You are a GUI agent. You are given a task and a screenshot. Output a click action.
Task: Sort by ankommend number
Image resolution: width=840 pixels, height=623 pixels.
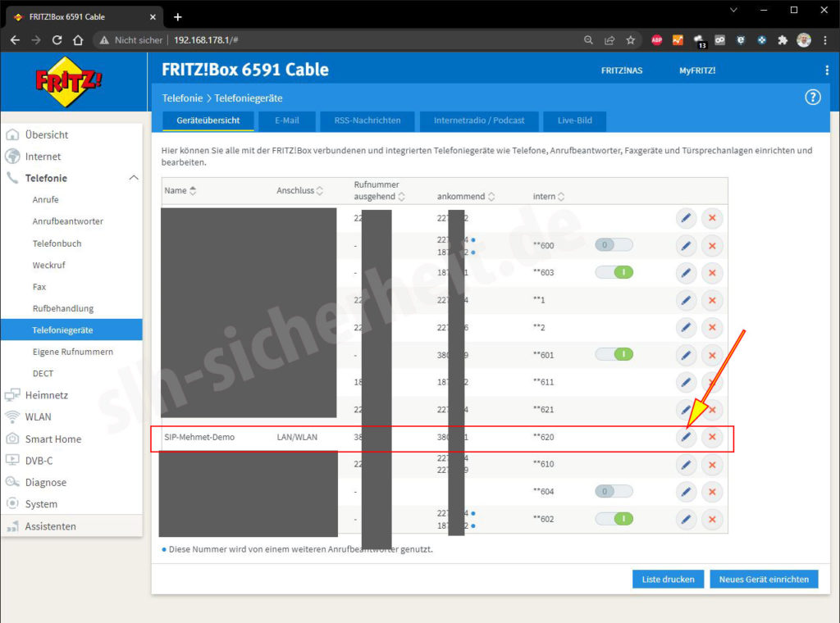pos(466,197)
